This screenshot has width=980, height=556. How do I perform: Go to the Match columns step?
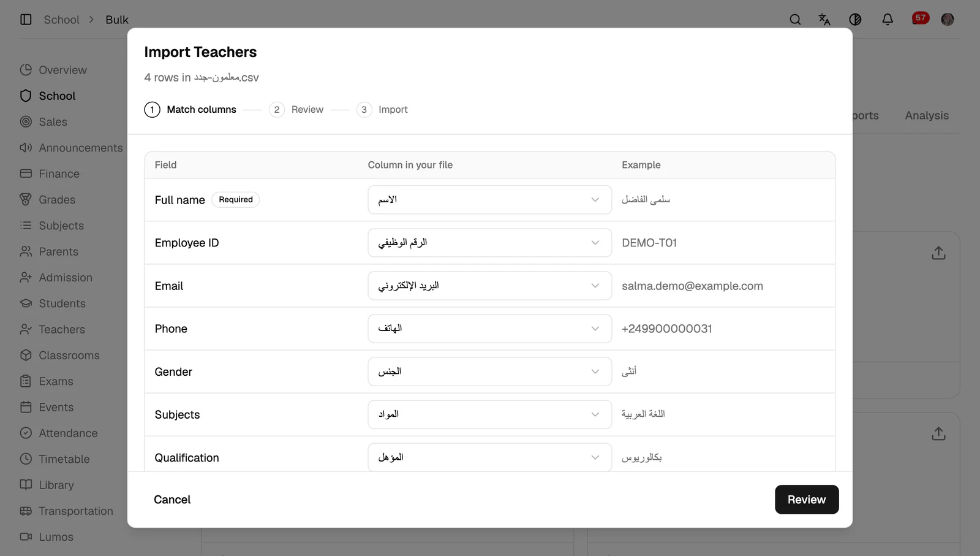190,110
